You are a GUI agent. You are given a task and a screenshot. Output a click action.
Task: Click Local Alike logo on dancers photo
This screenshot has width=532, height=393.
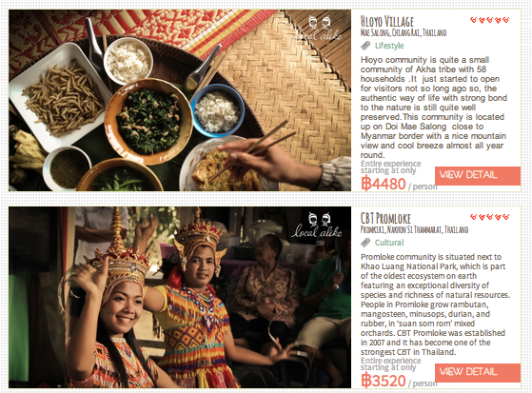[317, 226]
